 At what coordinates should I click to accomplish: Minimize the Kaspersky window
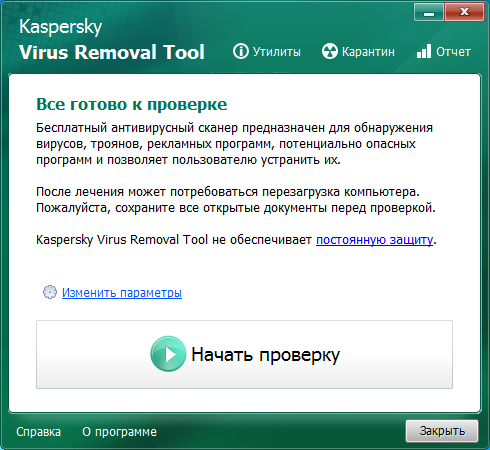pos(429,13)
